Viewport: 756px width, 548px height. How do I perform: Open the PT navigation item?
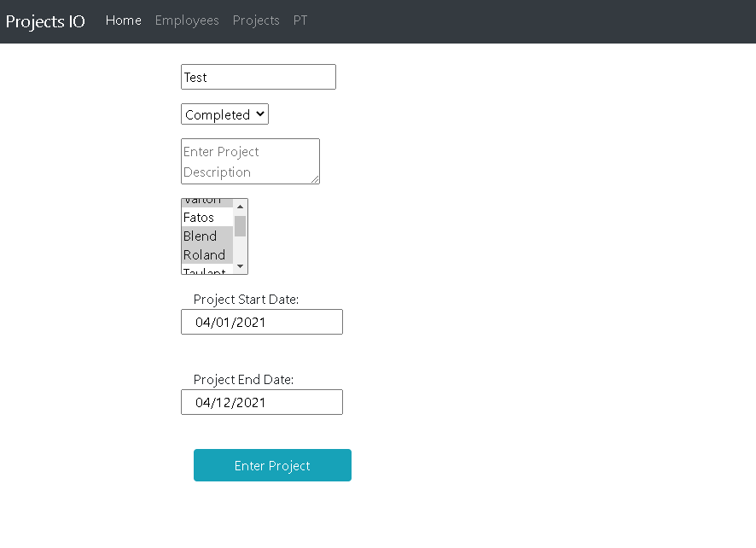coord(300,20)
